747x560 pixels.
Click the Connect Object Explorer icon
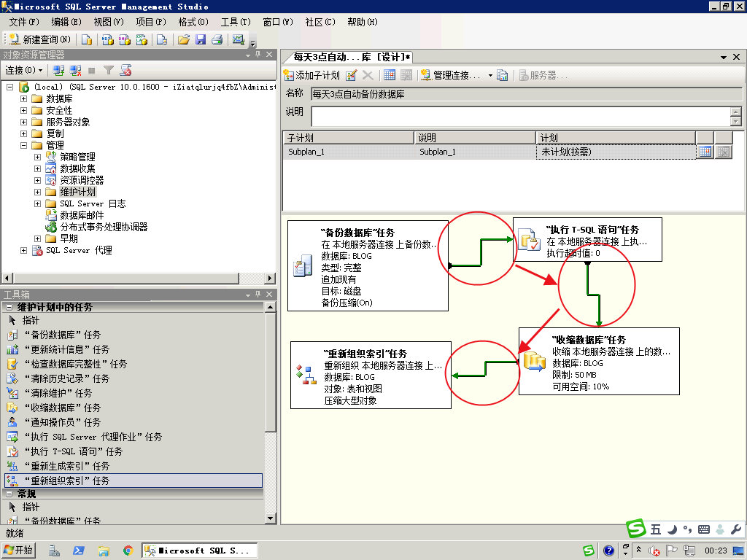pos(58,71)
